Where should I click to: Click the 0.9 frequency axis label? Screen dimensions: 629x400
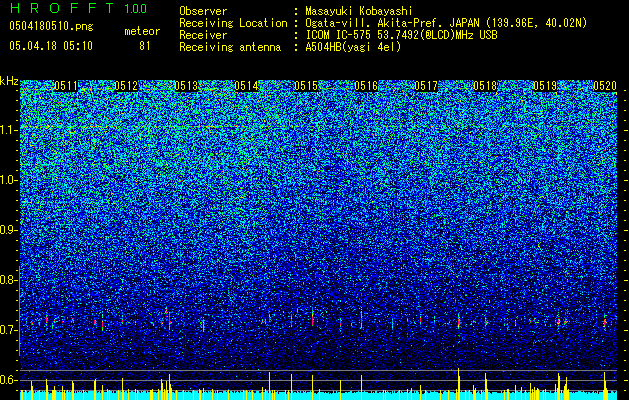tap(8, 230)
